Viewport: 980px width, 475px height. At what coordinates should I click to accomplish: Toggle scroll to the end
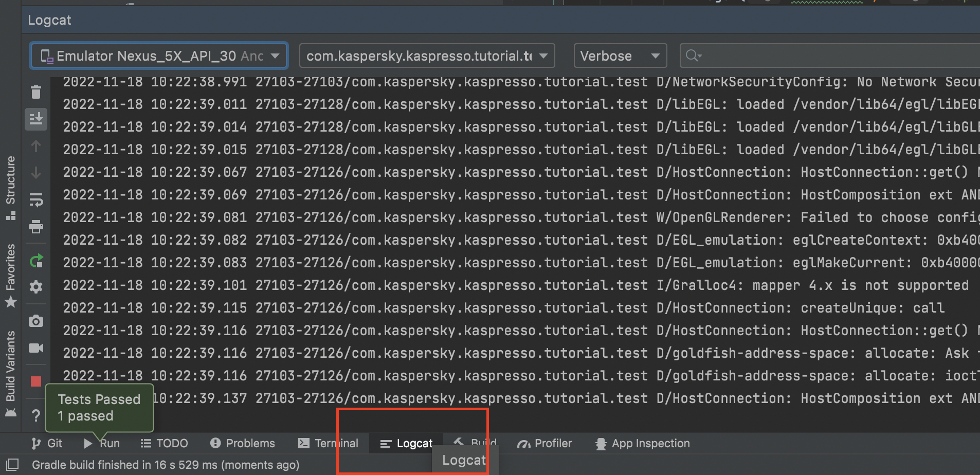click(36, 119)
